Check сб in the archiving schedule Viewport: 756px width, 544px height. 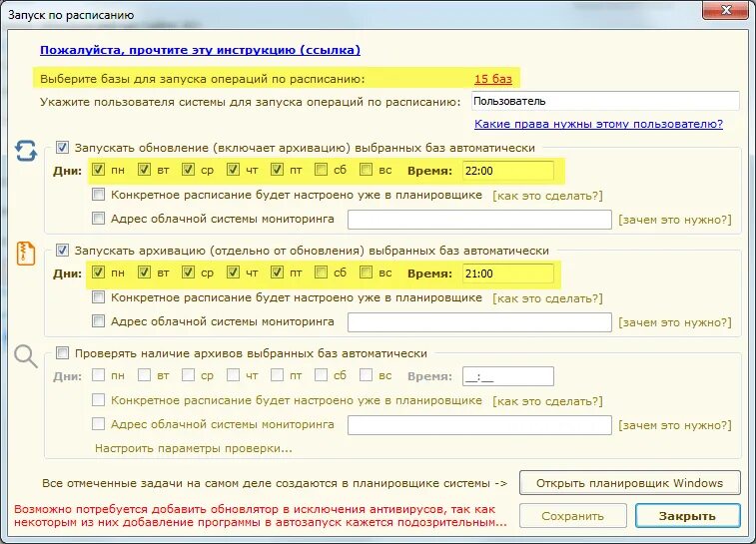(321, 272)
